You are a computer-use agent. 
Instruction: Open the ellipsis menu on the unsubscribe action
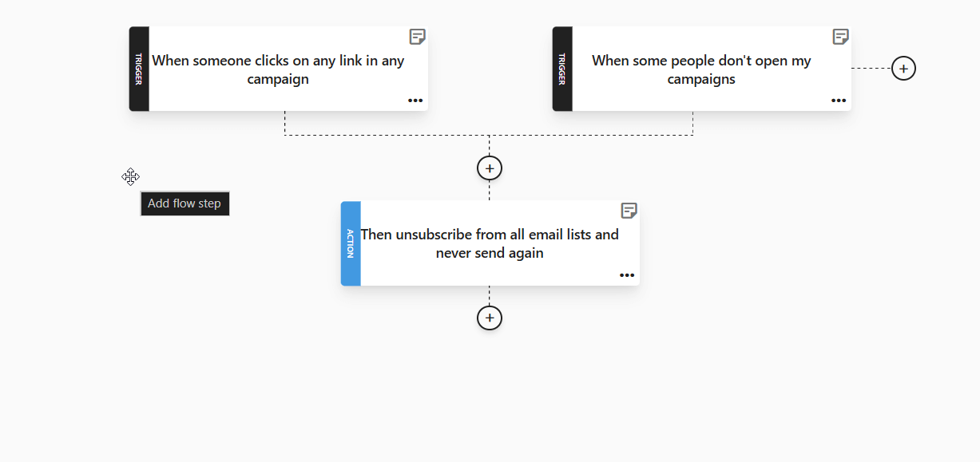(x=627, y=274)
